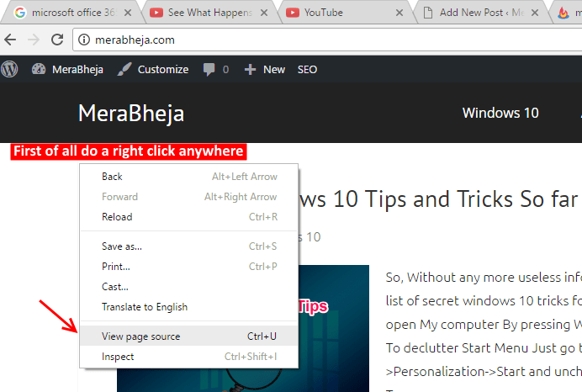Close the See What Happens tab
The height and width of the screenshot is (392, 582).
[264, 13]
